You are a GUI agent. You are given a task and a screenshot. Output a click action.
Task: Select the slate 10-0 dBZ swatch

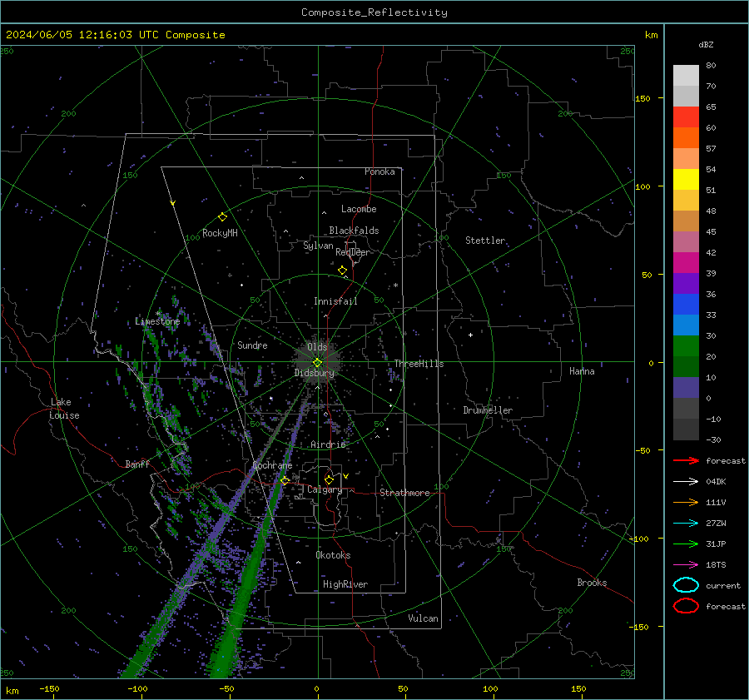[686, 388]
